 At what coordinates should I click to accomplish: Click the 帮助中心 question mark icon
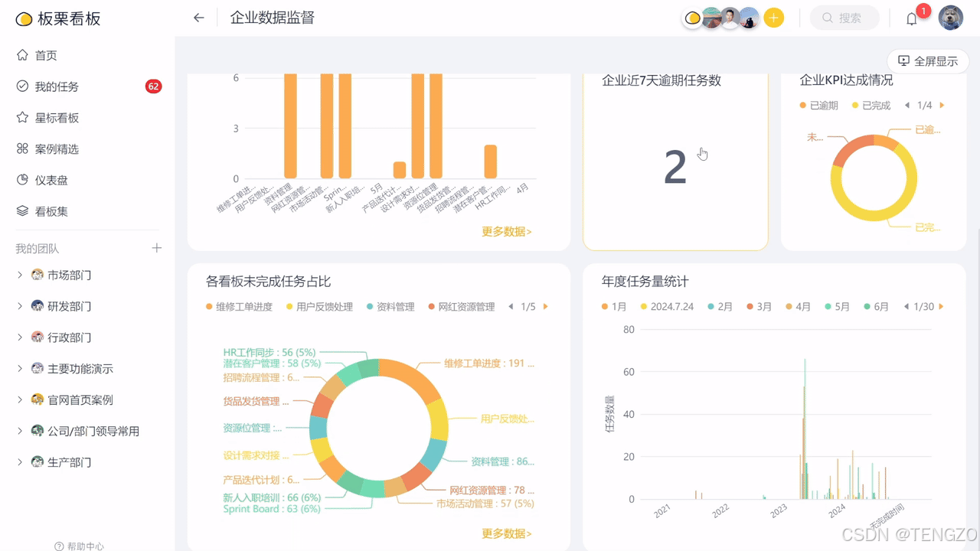[x=59, y=546]
